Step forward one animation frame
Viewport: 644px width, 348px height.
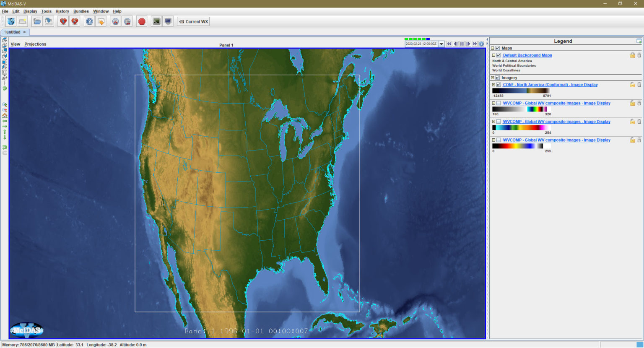[x=468, y=44]
